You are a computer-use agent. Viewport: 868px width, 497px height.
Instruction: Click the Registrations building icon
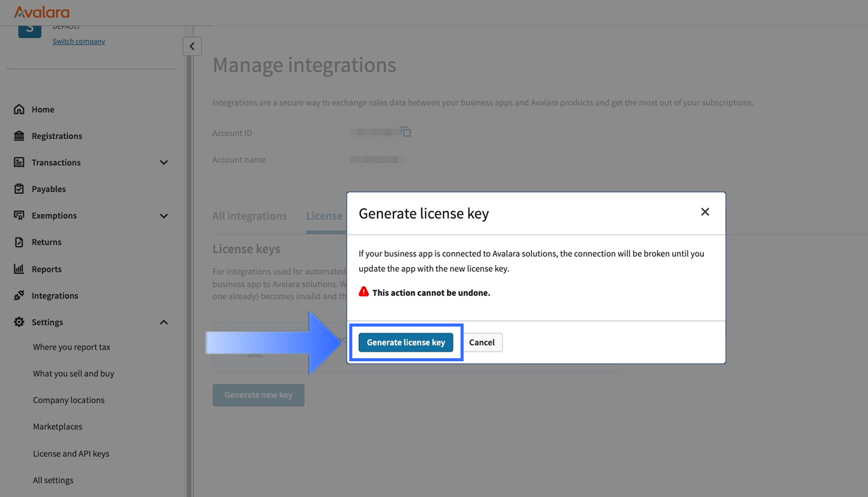(19, 136)
